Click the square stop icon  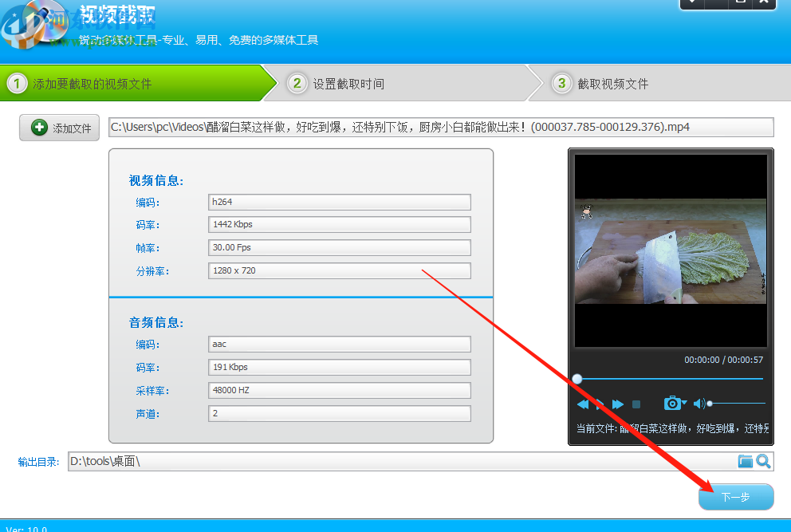coord(636,404)
